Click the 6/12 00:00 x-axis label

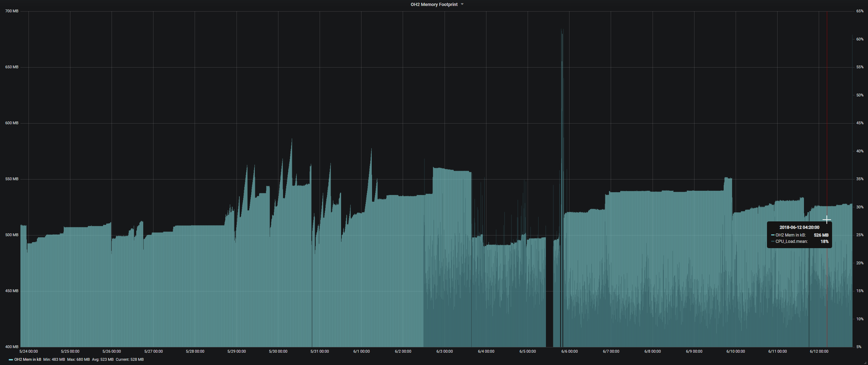click(819, 351)
